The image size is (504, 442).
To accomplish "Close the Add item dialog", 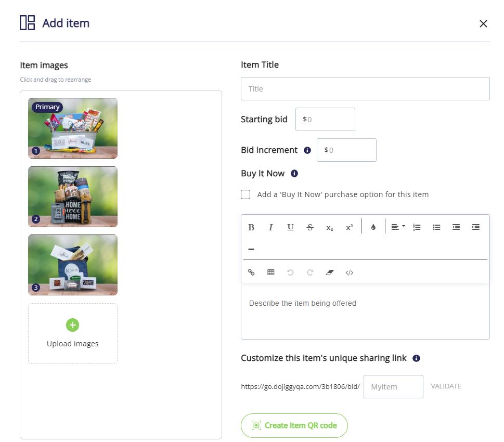I will (x=483, y=23).
